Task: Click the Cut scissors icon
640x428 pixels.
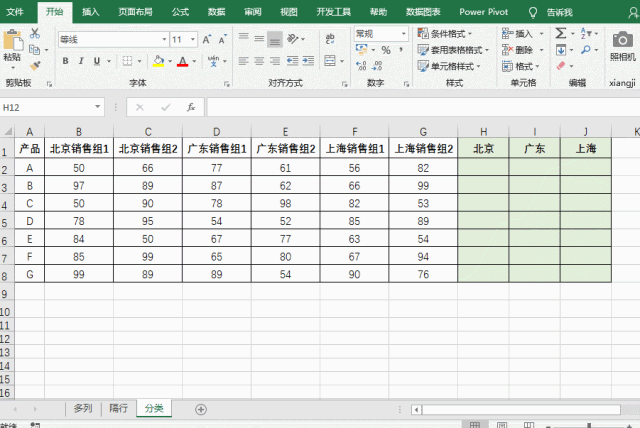Action: (35, 33)
